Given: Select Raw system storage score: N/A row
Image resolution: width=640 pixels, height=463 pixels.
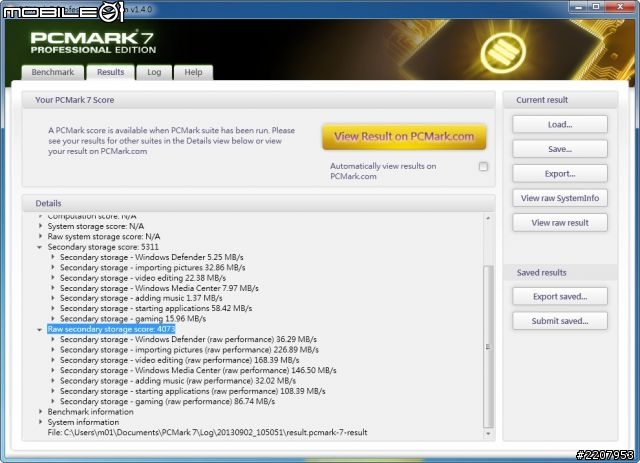Looking at the screenshot, I should point(104,236).
